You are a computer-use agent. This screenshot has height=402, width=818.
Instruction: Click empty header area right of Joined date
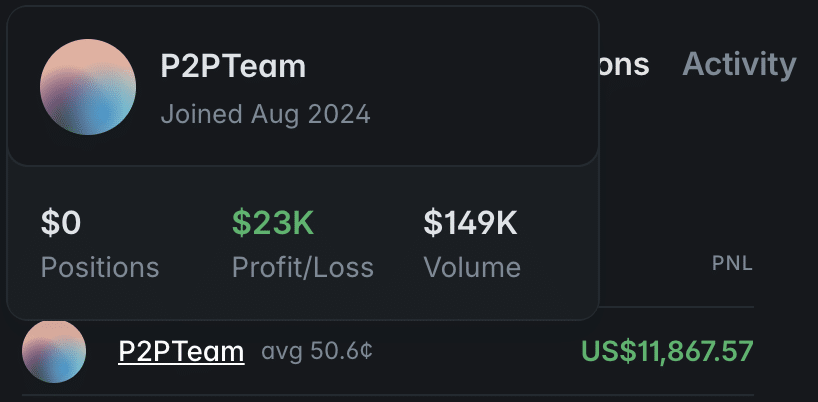coord(480,114)
